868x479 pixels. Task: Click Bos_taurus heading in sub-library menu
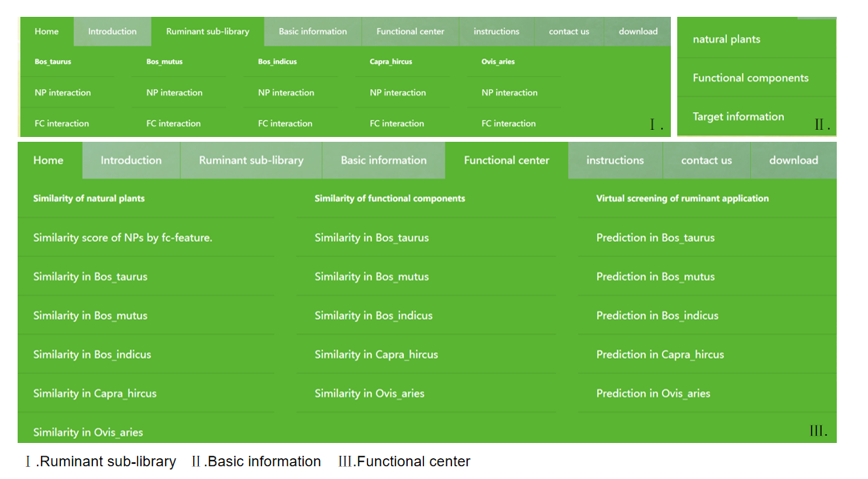[x=53, y=62]
